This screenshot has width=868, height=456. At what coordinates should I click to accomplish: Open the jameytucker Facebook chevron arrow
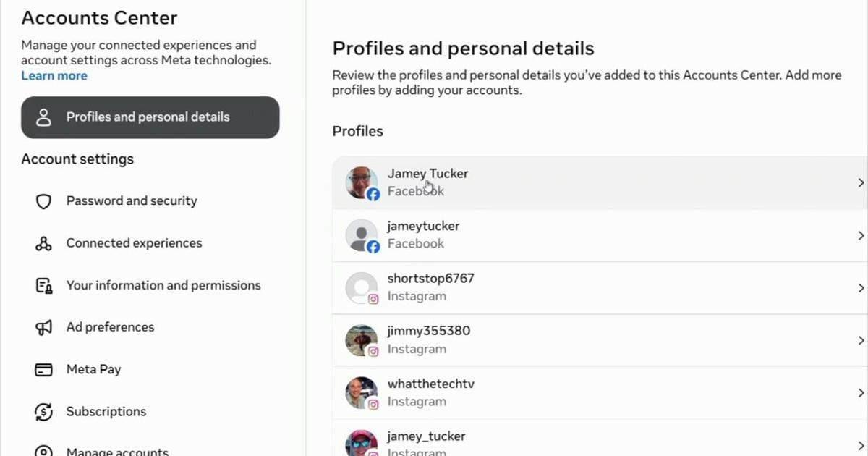861,235
